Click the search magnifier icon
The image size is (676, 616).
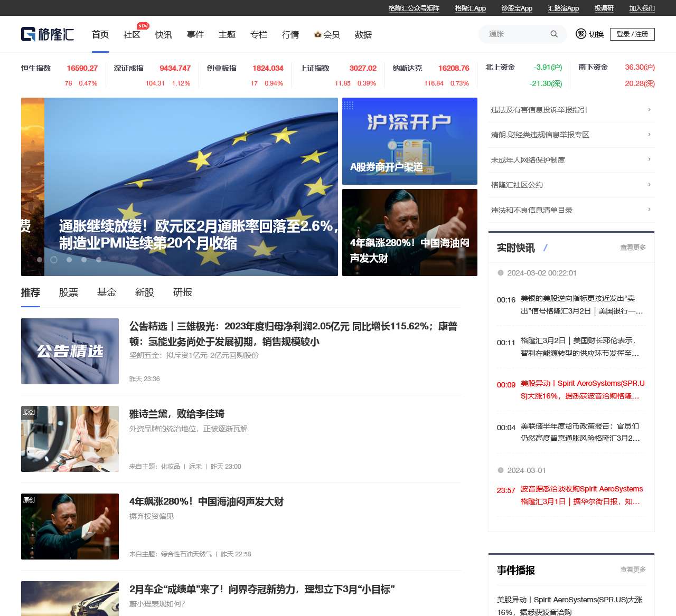554,34
